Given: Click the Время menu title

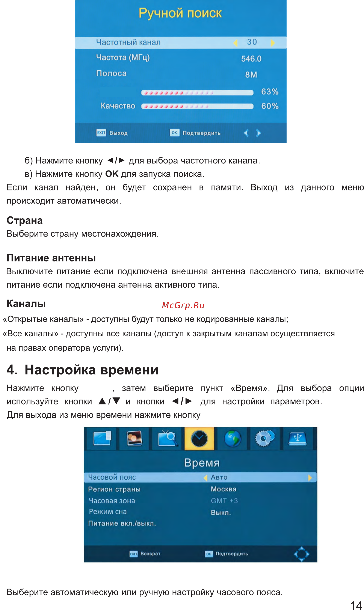Looking at the screenshot, I should [202, 463].
